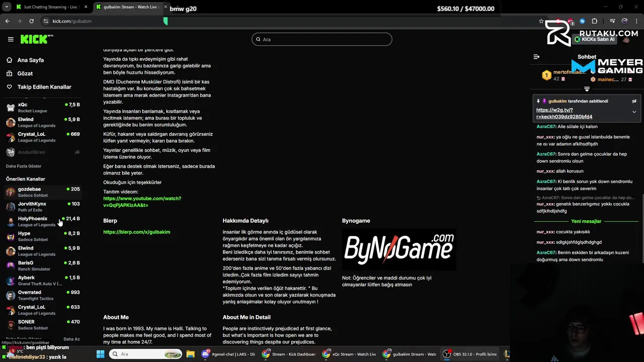Open mertofmuad top gifter entry
Screen dimensions: 644x362
563,75
